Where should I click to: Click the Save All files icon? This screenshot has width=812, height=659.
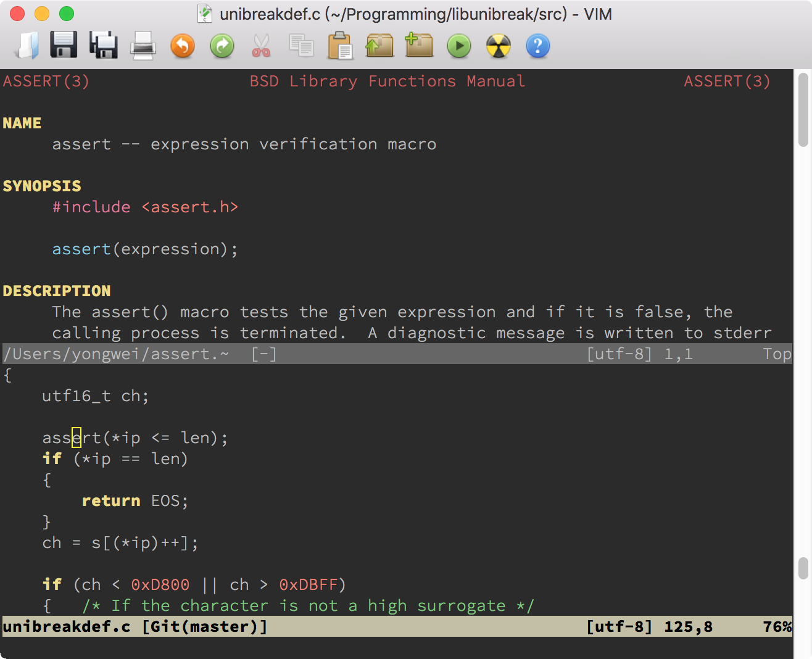coord(103,46)
